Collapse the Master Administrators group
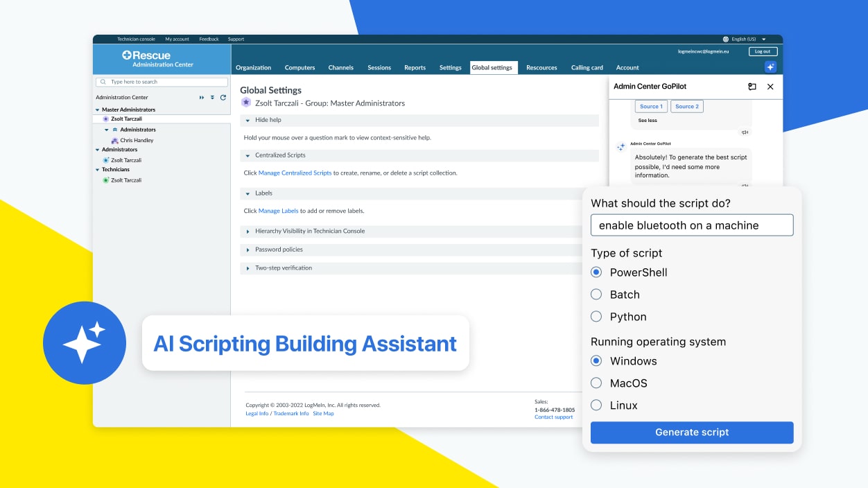Screen dimensions: 868x488 click(98, 109)
